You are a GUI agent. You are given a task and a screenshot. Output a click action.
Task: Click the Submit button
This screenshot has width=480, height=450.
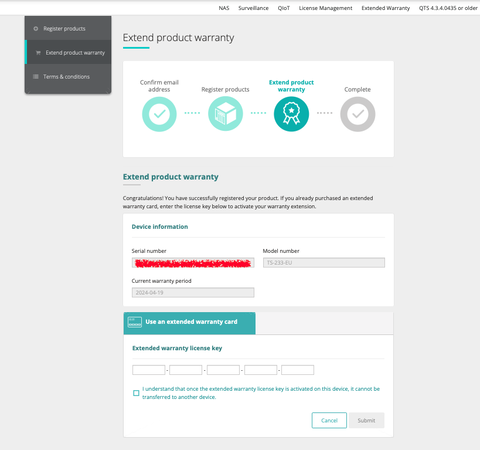click(366, 420)
